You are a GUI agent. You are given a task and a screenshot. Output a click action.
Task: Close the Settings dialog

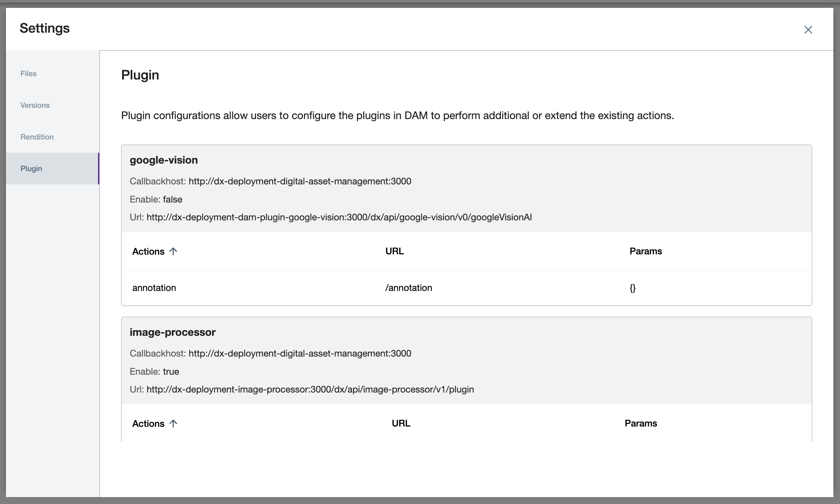click(x=808, y=29)
